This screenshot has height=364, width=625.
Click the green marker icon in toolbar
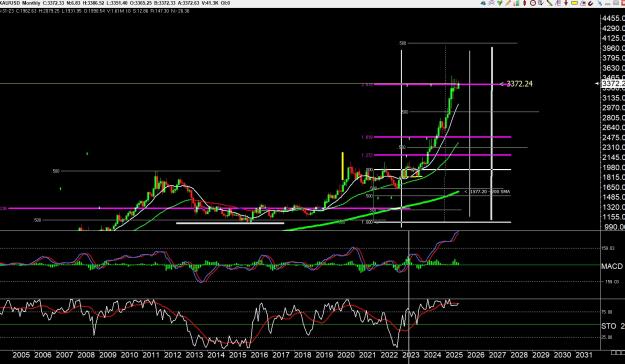(500, 3)
